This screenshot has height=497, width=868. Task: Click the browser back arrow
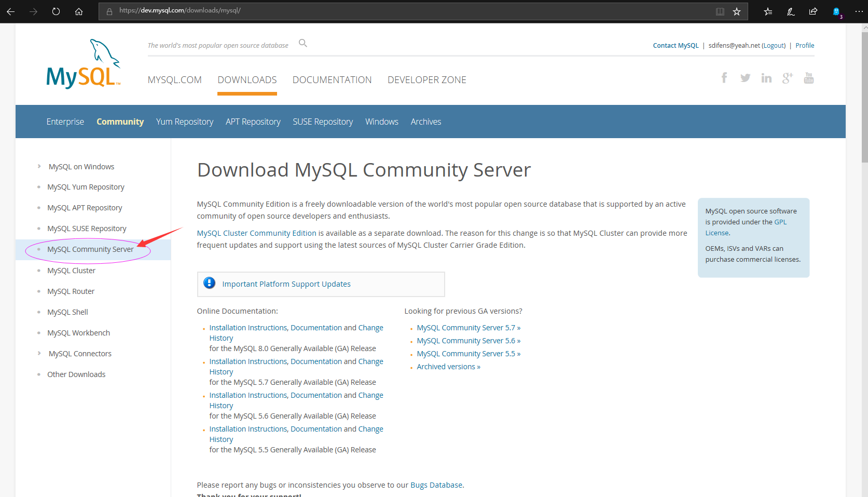point(10,11)
